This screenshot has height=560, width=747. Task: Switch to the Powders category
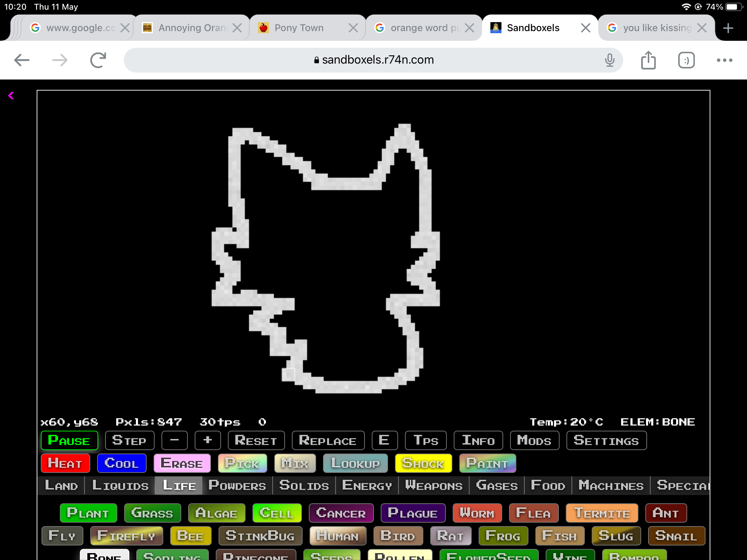(x=237, y=485)
